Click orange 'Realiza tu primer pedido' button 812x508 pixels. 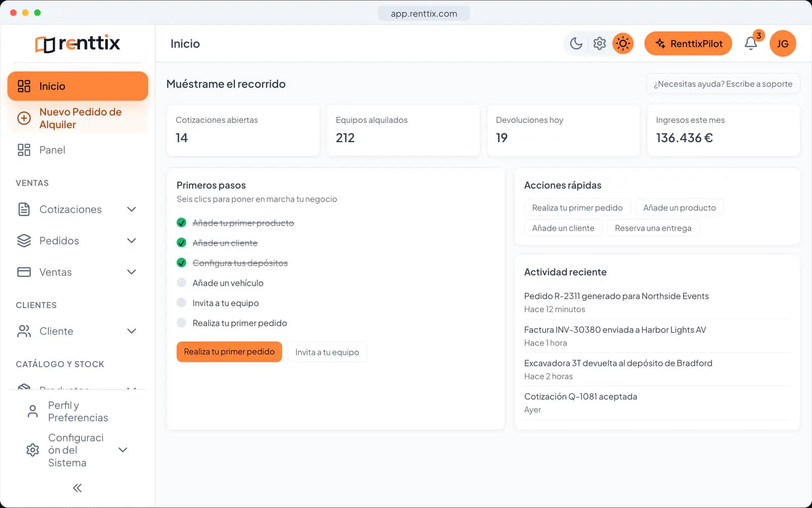click(229, 352)
